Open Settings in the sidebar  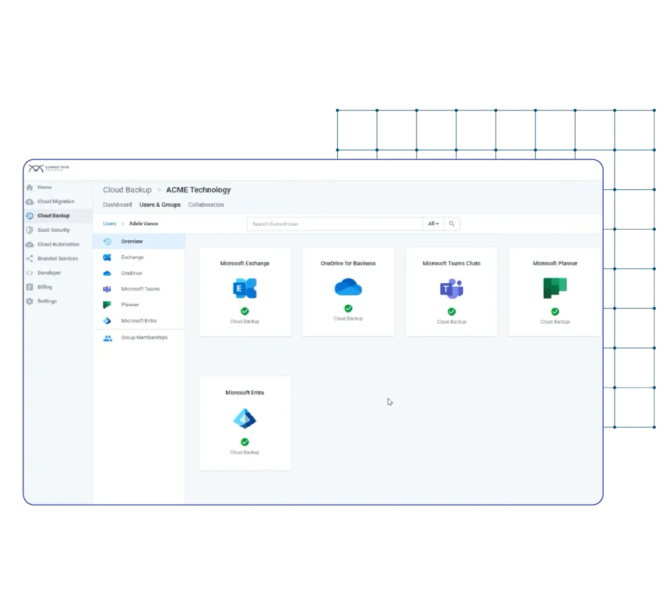click(x=58, y=301)
